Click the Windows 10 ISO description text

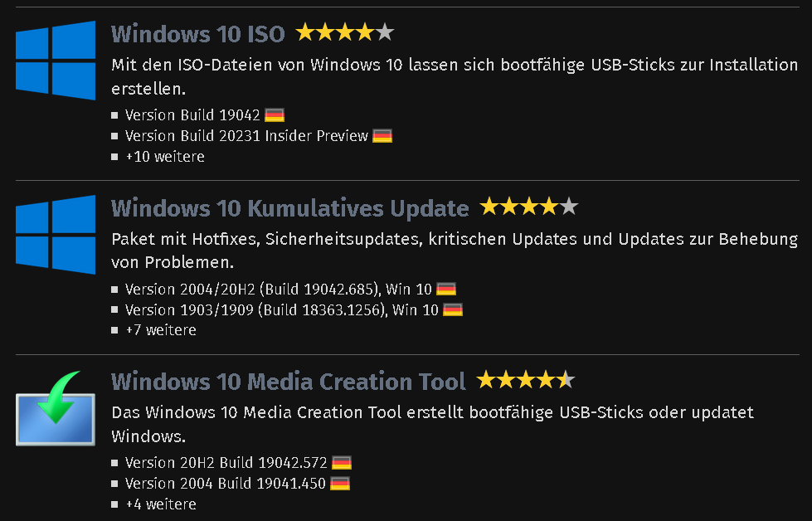pos(455,76)
